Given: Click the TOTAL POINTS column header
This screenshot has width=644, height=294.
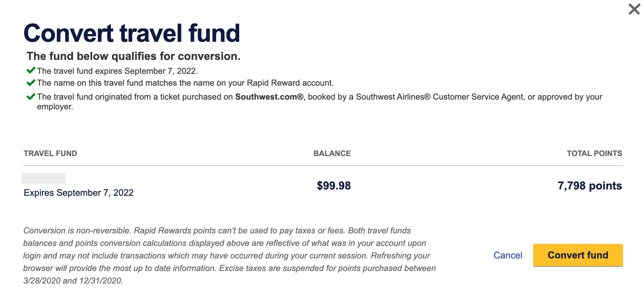Looking at the screenshot, I should [x=594, y=153].
